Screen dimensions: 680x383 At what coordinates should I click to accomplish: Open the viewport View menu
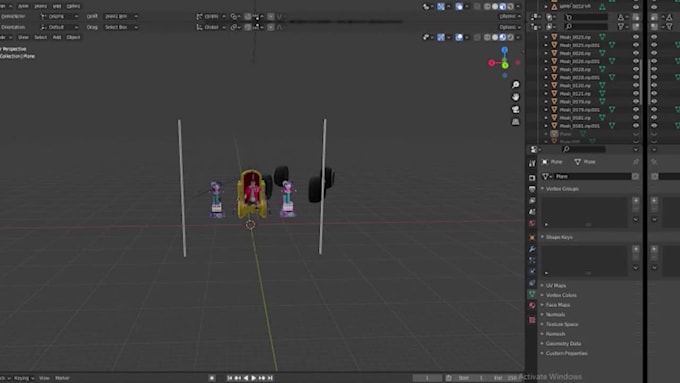[23, 37]
